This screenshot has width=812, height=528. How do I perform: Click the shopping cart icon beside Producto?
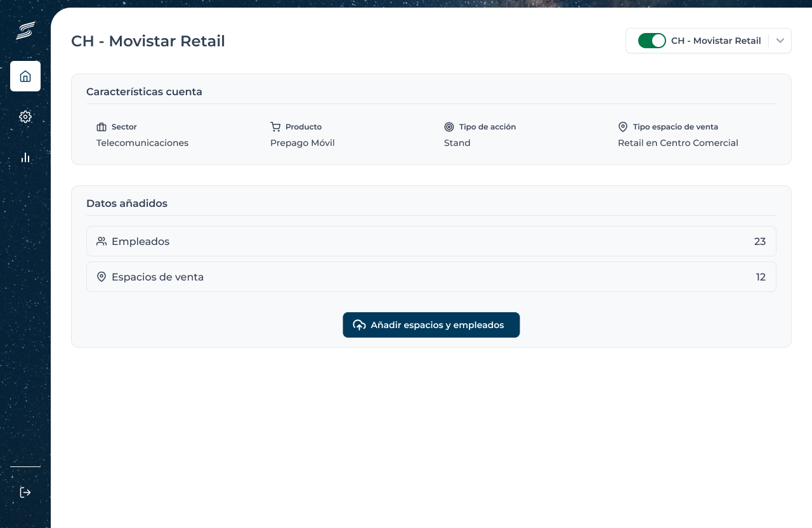pos(275,127)
